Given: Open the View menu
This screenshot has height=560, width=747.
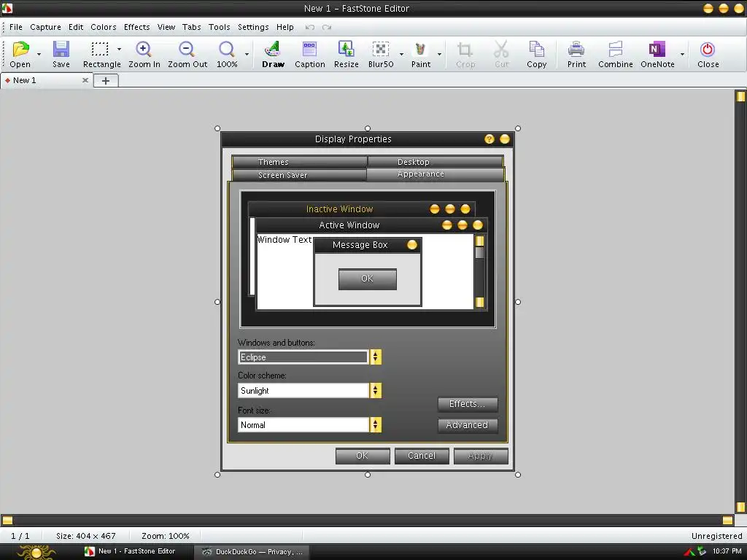Looking at the screenshot, I should click(166, 27).
